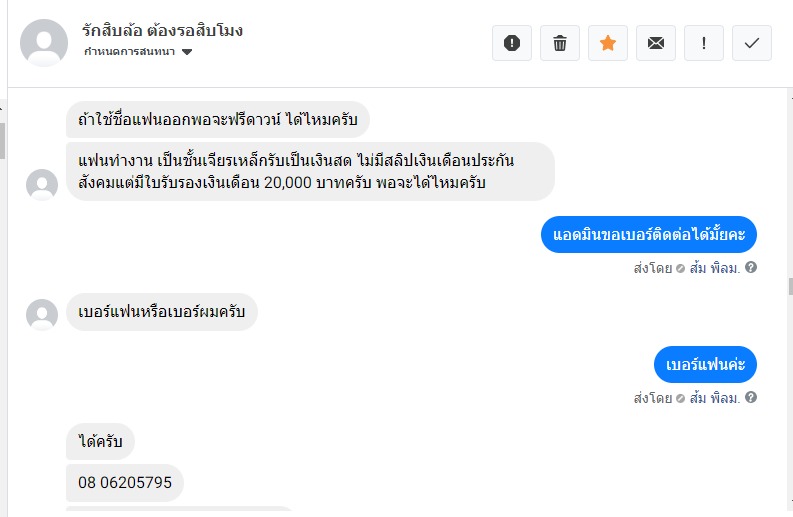Click the avatar beside the 20,000 บาท message

pos(42,184)
